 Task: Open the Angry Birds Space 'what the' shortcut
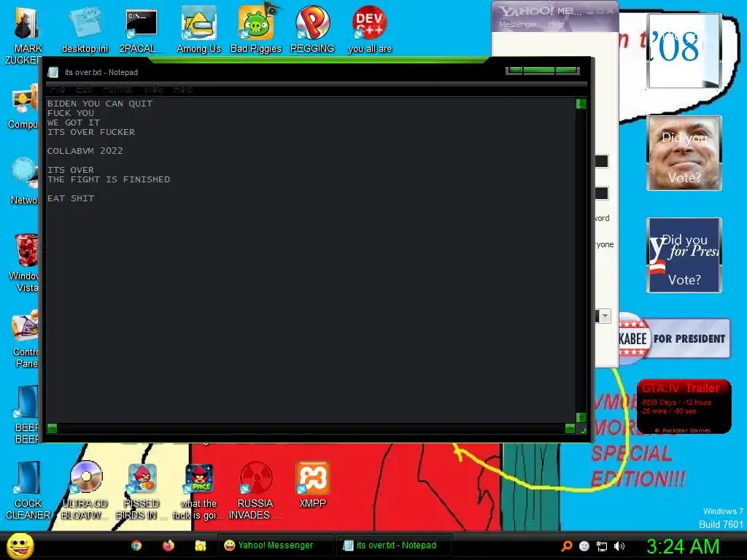(198, 491)
